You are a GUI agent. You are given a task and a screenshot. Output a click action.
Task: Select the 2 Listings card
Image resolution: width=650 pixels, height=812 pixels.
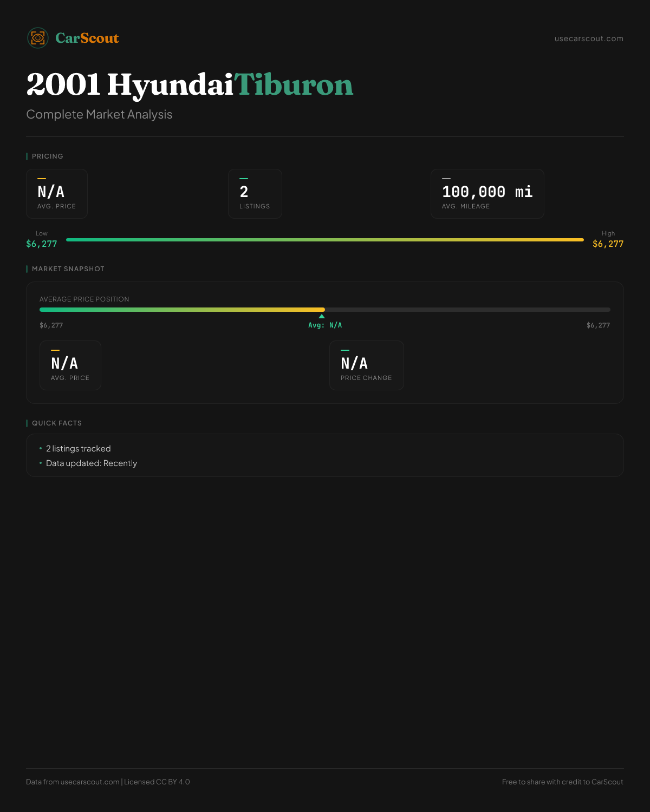click(255, 194)
